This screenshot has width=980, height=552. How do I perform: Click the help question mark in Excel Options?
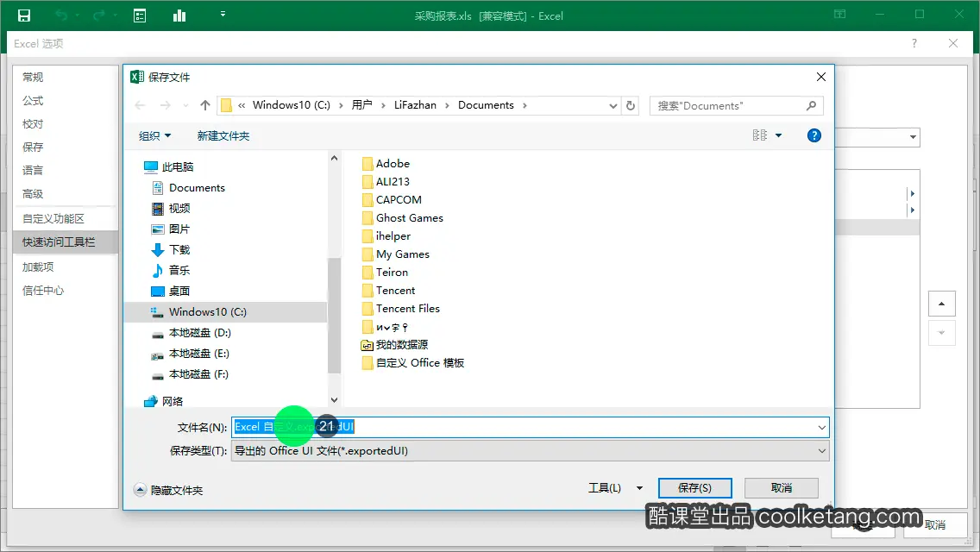point(914,43)
